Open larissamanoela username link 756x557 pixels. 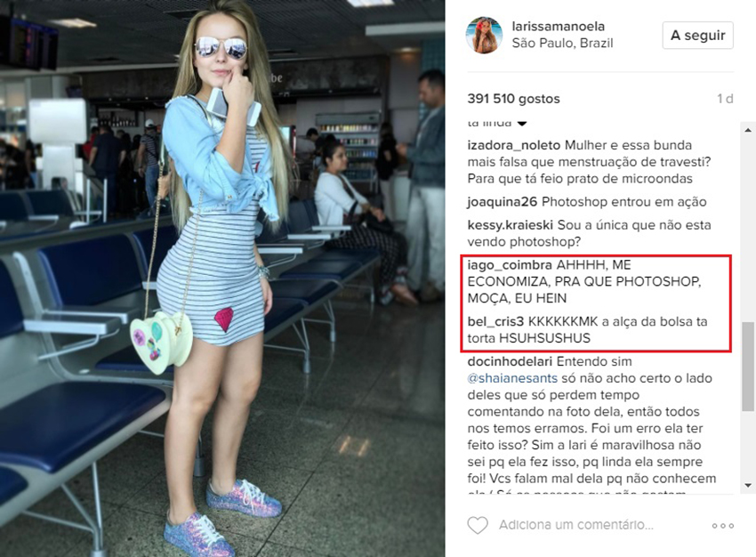(558, 26)
